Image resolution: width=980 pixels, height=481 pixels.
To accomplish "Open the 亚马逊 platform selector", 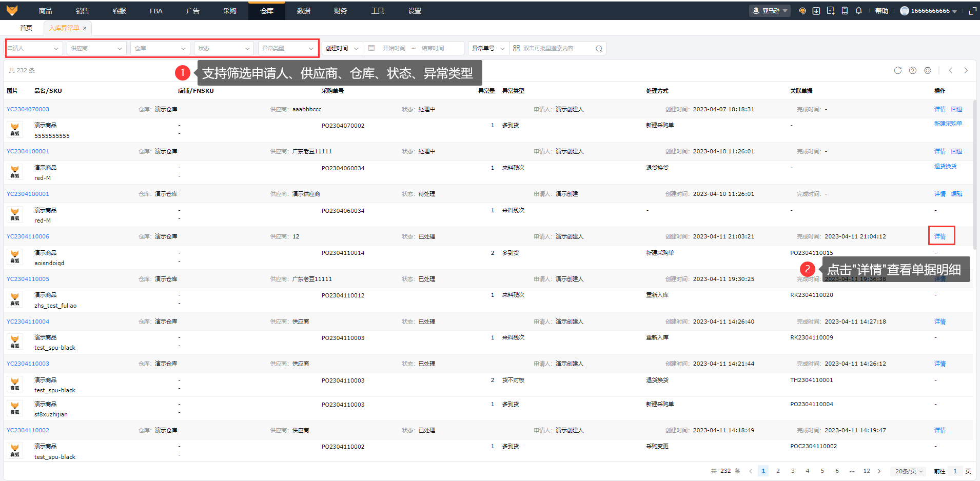I will (770, 11).
